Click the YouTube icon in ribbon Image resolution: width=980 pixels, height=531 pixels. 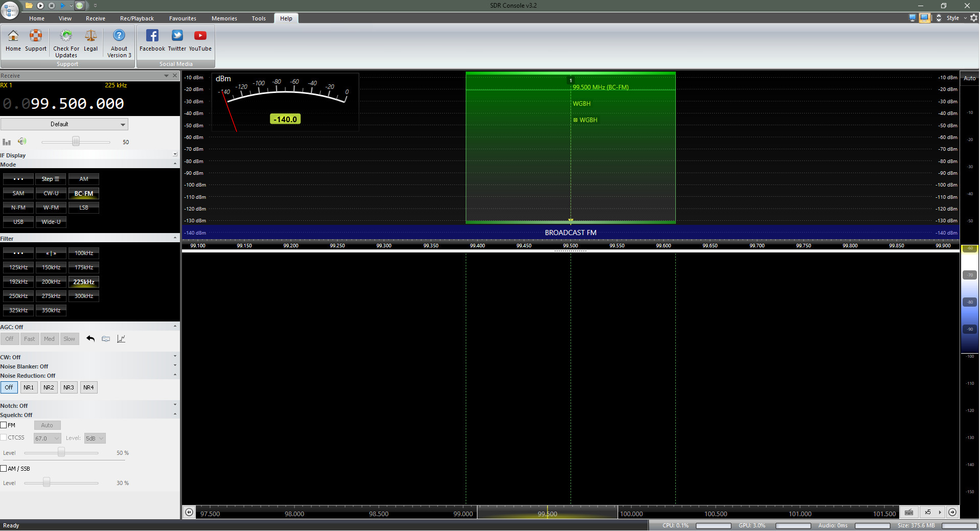click(x=200, y=36)
